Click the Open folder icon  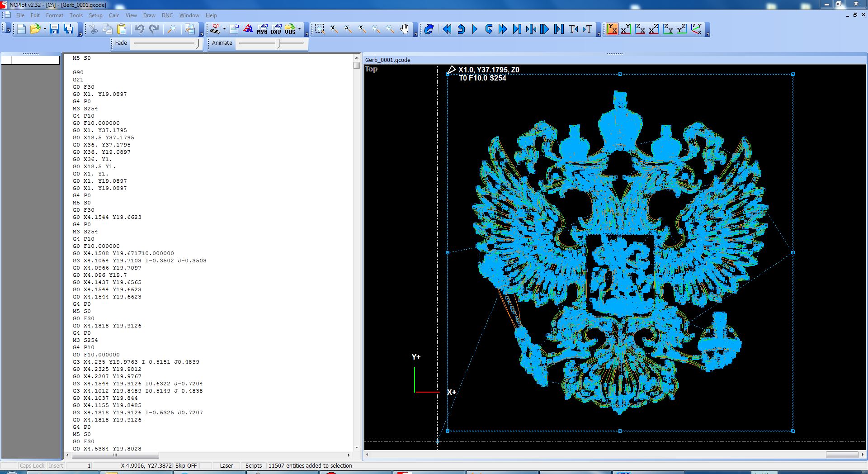tap(35, 29)
